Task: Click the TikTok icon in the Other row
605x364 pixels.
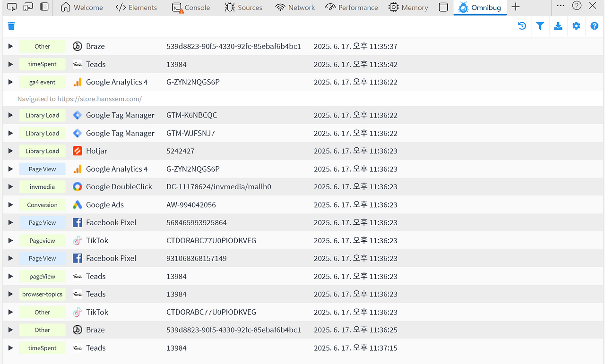Action: pyautogui.click(x=78, y=312)
